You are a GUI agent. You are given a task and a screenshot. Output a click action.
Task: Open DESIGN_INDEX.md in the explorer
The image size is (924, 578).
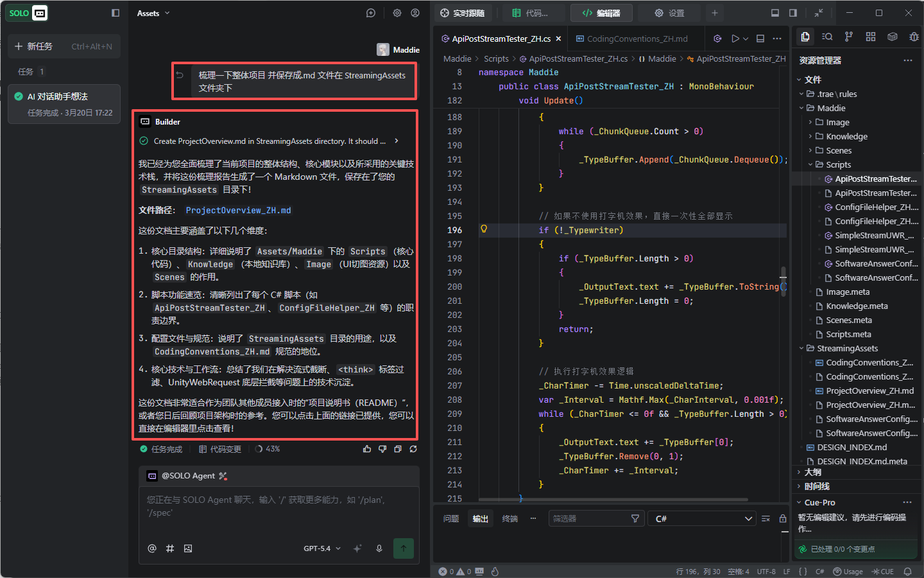[851, 447]
